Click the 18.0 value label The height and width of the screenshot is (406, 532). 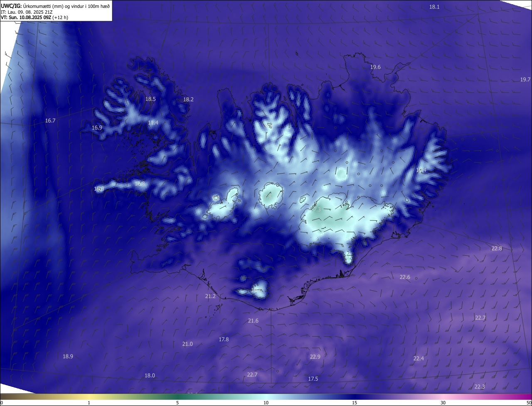tap(150, 376)
